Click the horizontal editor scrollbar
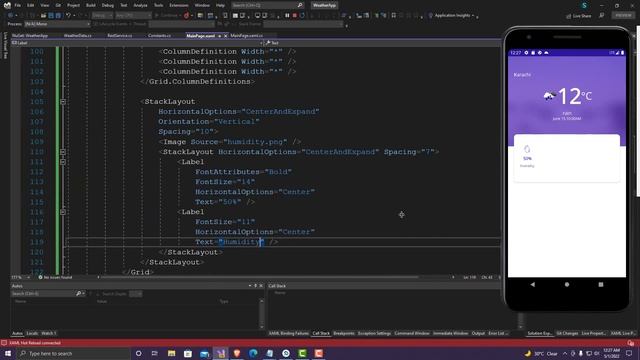 click(x=259, y=278)
